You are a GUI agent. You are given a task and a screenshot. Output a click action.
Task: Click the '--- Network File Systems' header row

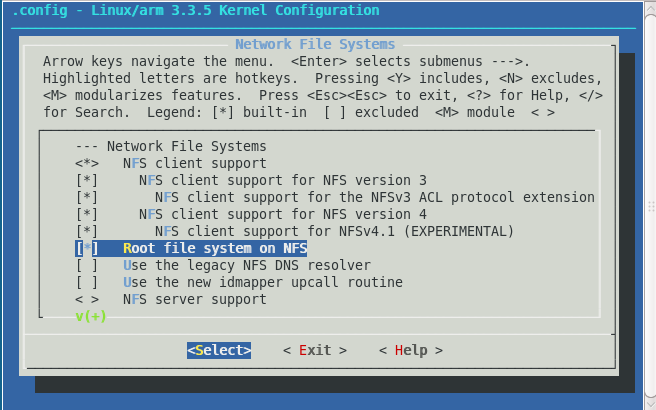171,146
